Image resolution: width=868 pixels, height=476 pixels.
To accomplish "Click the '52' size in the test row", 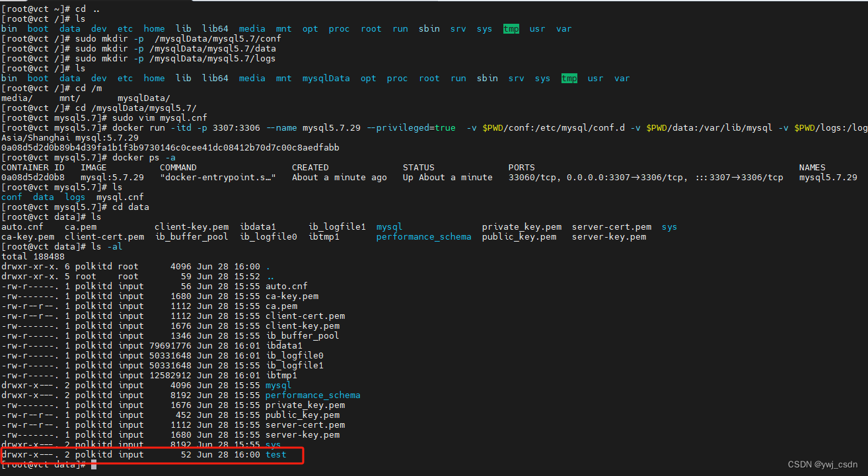I will [186, 455].
